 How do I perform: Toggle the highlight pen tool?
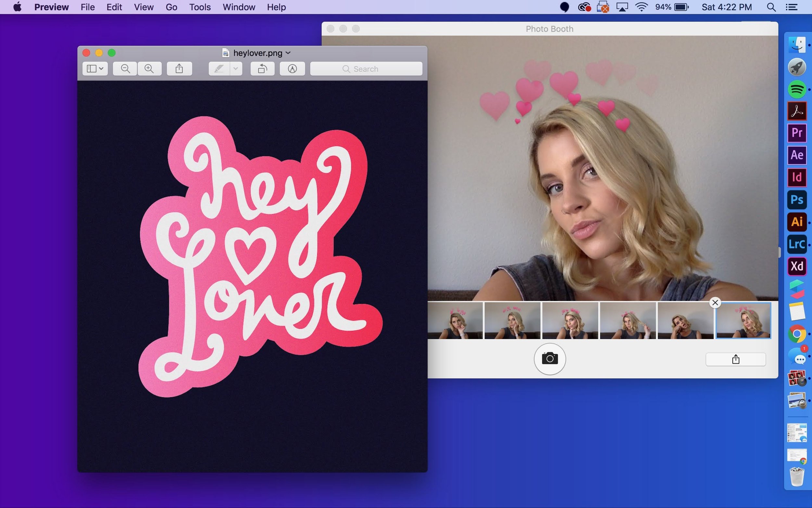219,69
